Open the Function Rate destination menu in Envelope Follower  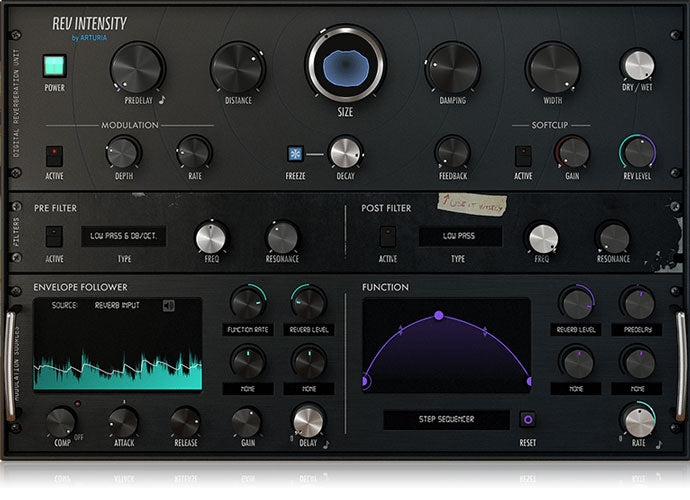(x=248, y=330)
